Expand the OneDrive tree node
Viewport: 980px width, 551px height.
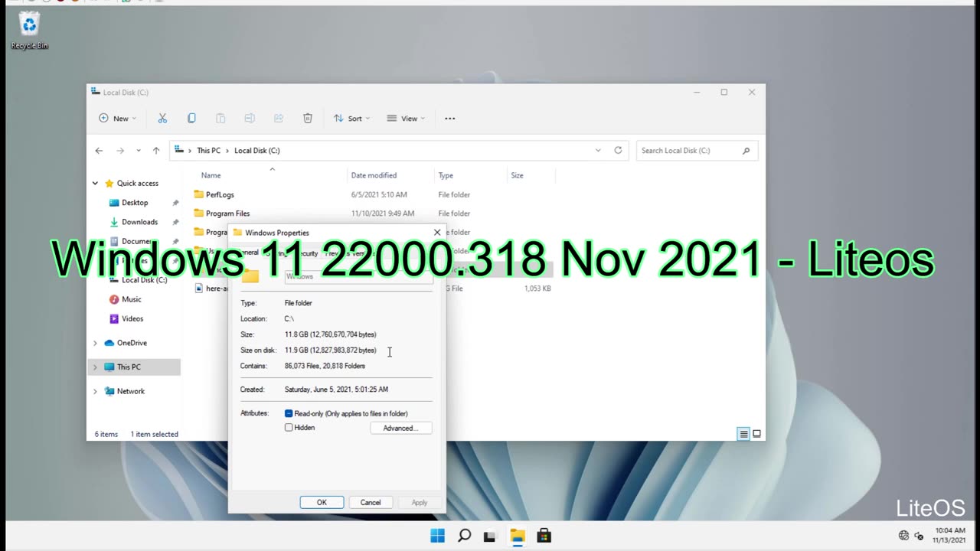coord(95,343)
